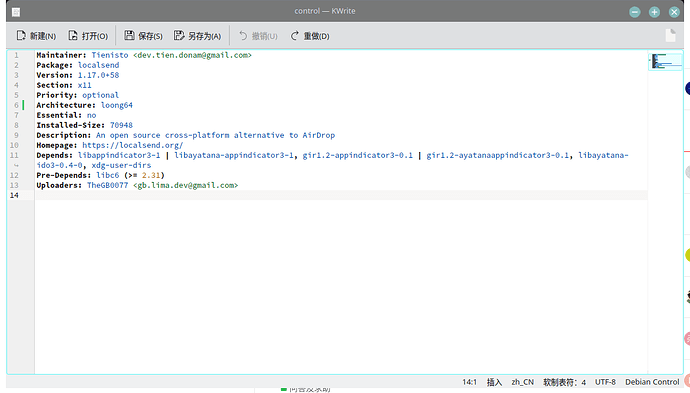Click Pre-Depends value libc6
Image resolution: width=690 pixels, height=393 pixels.
(107, 175)
